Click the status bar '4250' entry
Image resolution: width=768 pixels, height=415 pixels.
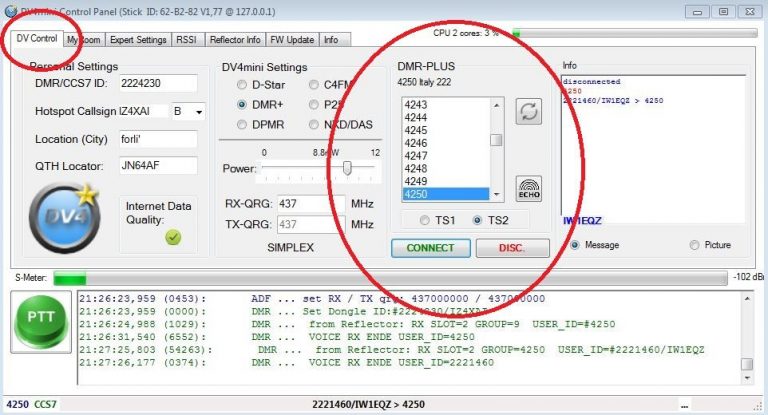click(x=17, y=404)
